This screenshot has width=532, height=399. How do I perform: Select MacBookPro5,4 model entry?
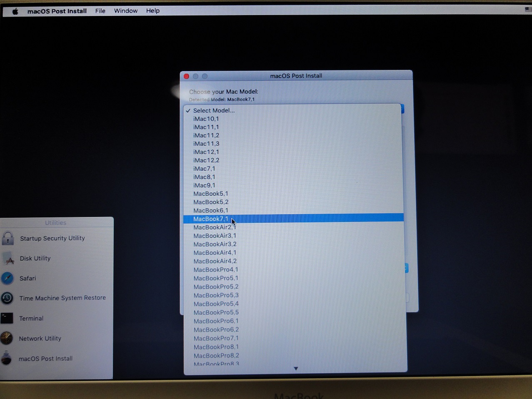coord(295,304)
